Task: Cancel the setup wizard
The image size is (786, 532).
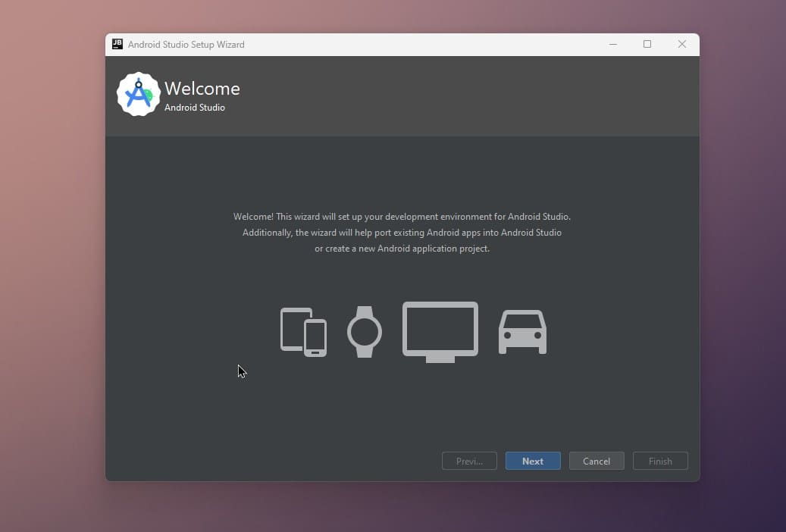Action: (597, 461)
